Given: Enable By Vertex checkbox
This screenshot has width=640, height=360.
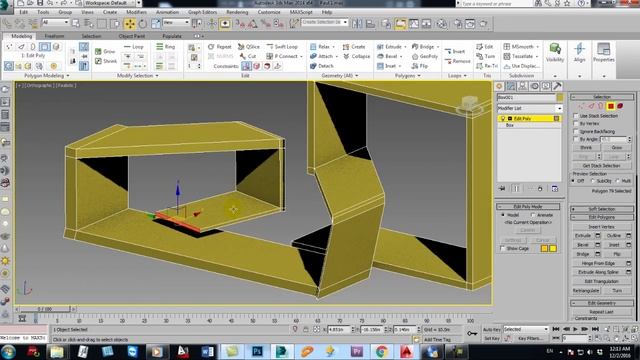Looking at the screenshot, I should click(x=576, y=124).
